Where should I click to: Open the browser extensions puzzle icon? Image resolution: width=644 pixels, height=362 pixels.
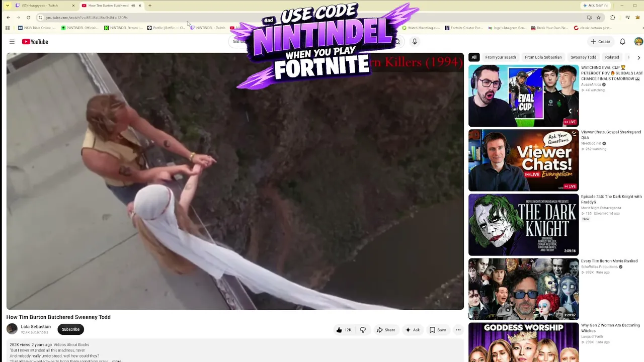[612, 18]
